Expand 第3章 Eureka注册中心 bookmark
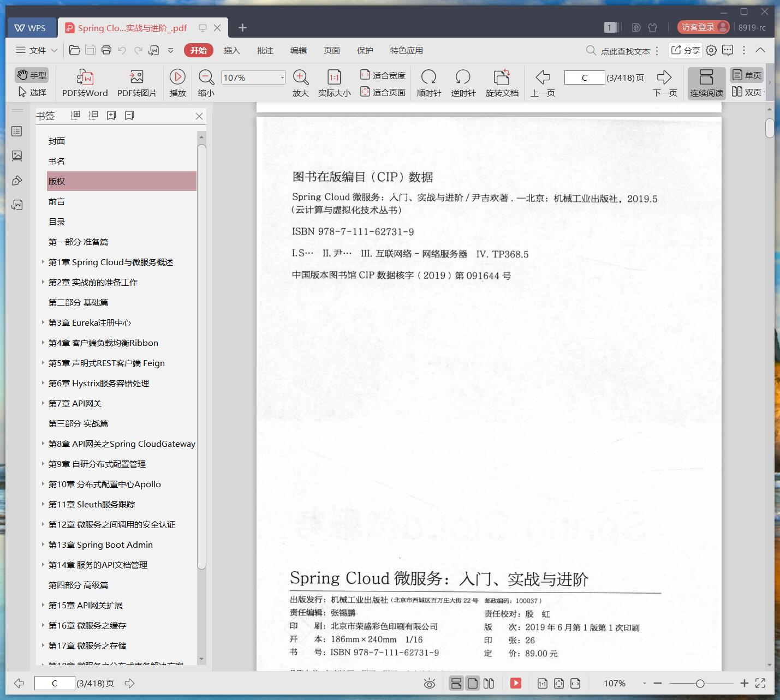The height and width of the screenshot is (700, 780). point(43,322)
